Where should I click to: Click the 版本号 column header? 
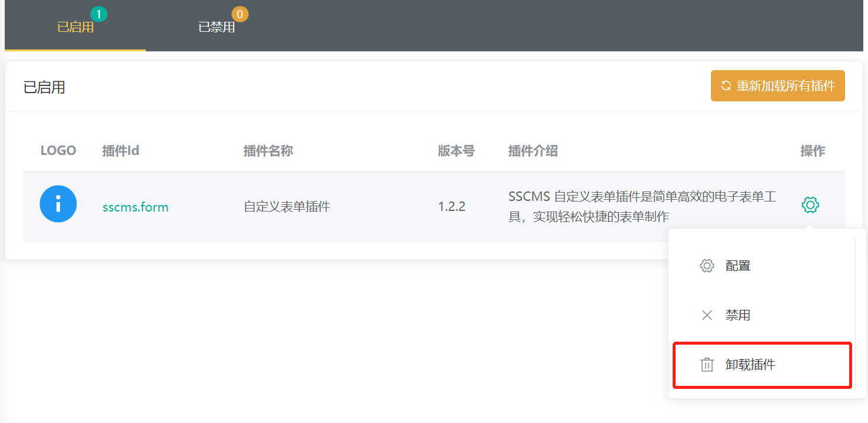pos(456,151)
